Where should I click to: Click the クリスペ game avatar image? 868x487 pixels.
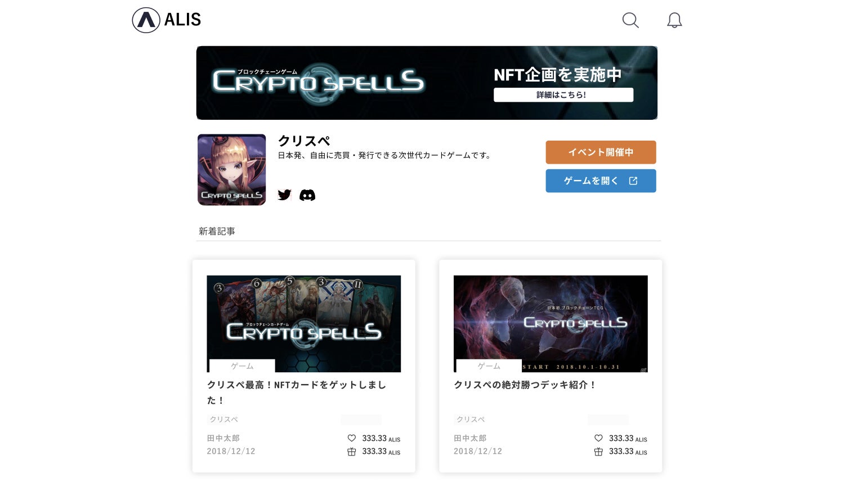point(231,169)
